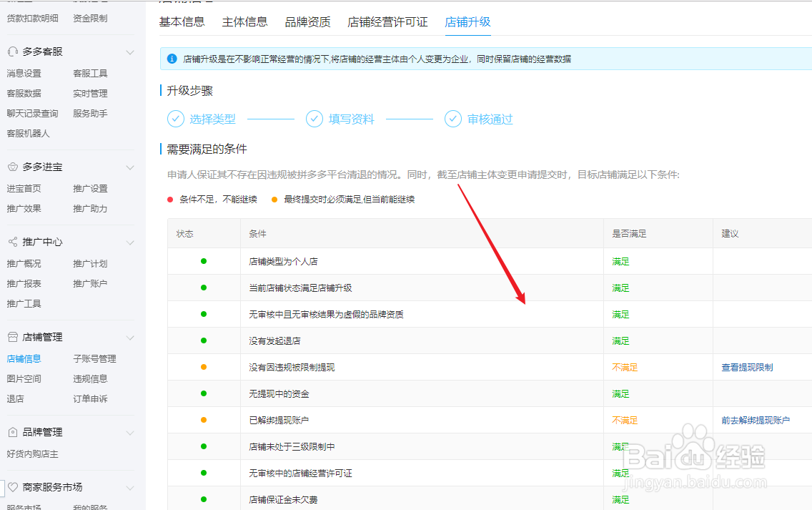Open 聊天记录查询 in sidebar
The height and width of the screenshot is (510, 812).
coord(33,114)
